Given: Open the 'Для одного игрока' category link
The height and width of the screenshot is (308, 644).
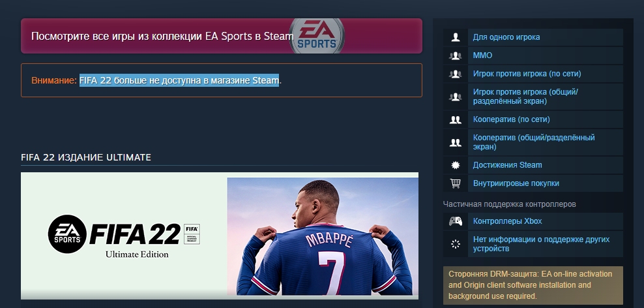Looking at the screenshot, I should [506, 37].
